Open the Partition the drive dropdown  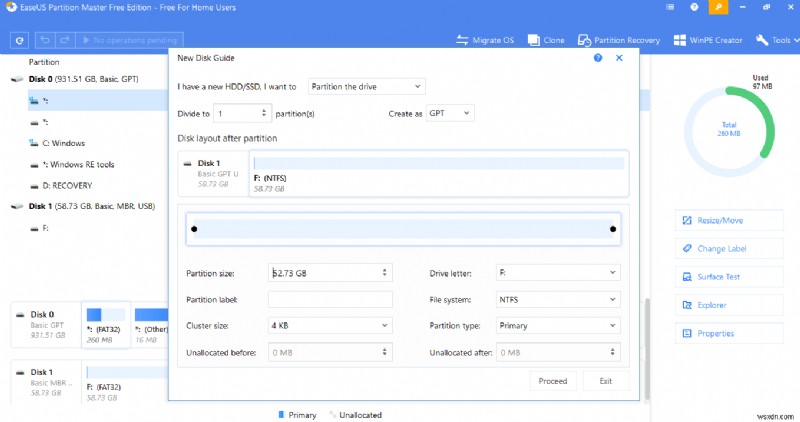point(366,87)
